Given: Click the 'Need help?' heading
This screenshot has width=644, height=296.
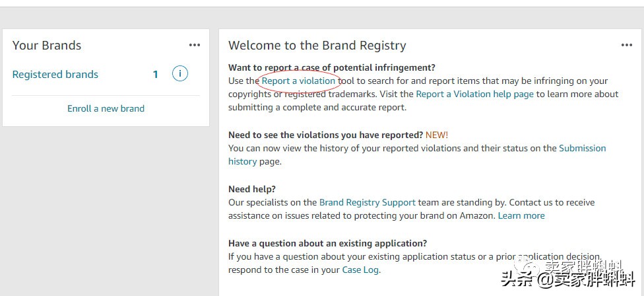Looking at the screenshot, I should coord(252,189).
